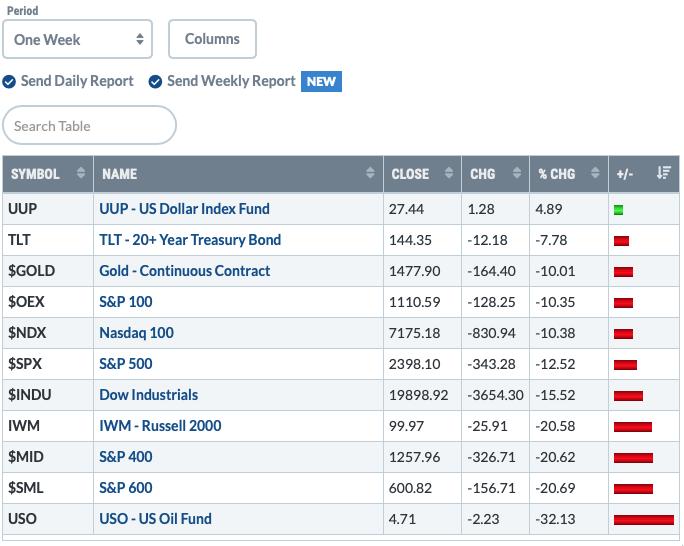
Task: Open the S&P 100 link
Action: [x=126, y=302]
